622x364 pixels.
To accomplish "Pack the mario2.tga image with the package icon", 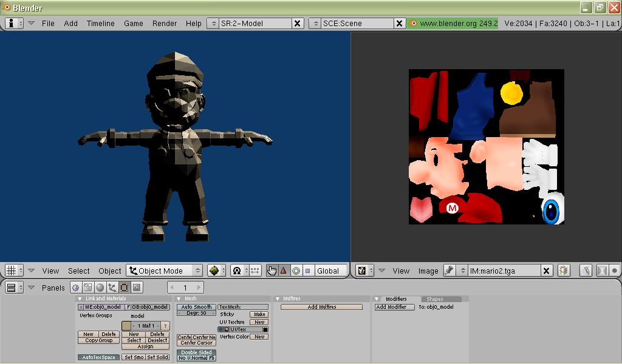I will [x=564, y=271].
